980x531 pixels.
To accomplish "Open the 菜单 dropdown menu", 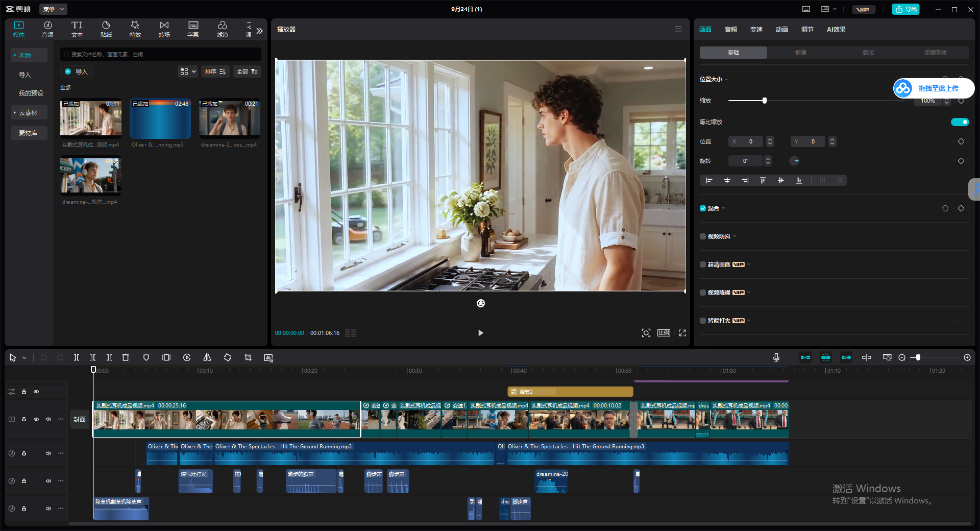I will point(53,9).
